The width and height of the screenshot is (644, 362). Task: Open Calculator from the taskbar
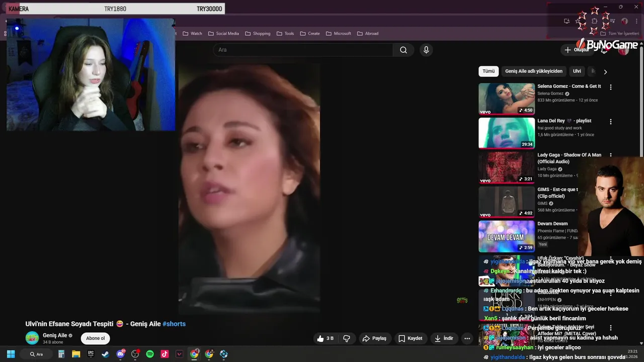pyautogui.click(x=61, y=354)
